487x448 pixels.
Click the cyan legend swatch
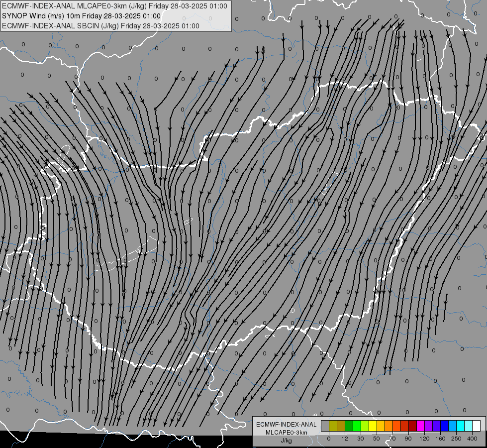click(x=461, y=426)
